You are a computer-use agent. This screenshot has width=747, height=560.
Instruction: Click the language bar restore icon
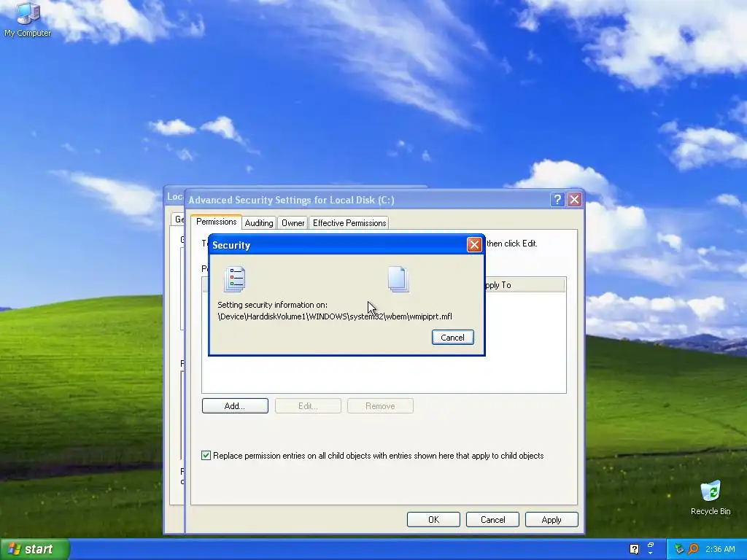651,545
